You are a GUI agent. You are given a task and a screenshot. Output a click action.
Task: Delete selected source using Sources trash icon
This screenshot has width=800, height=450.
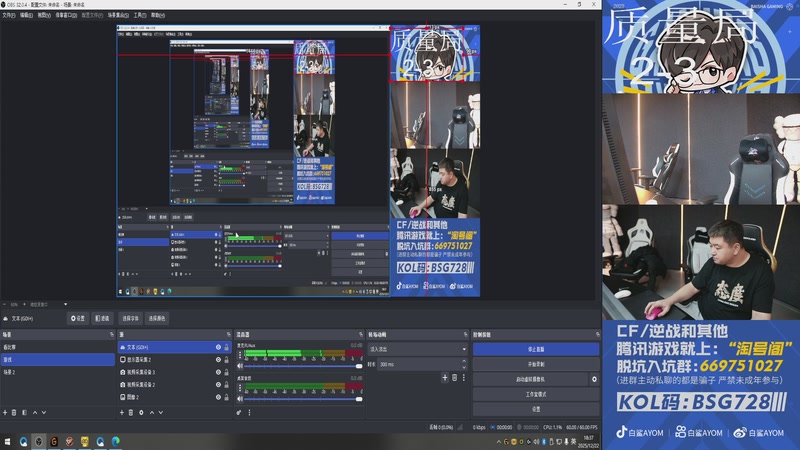(x=131, y=412)
